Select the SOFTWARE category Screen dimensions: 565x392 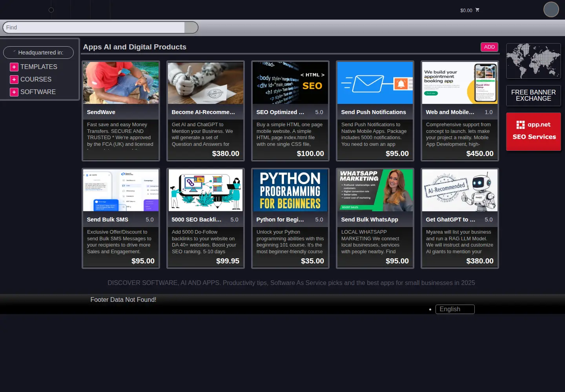point(38,92)
